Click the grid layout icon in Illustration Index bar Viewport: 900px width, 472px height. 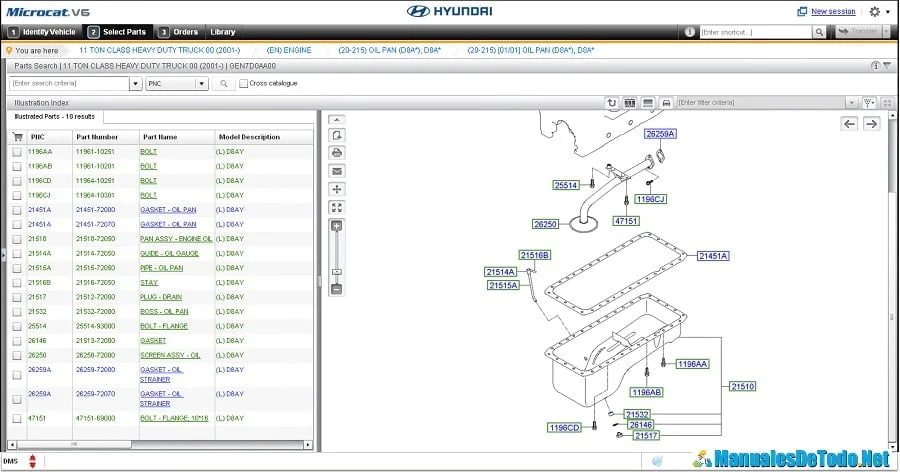pyautogui.click(x=887, y=103)
